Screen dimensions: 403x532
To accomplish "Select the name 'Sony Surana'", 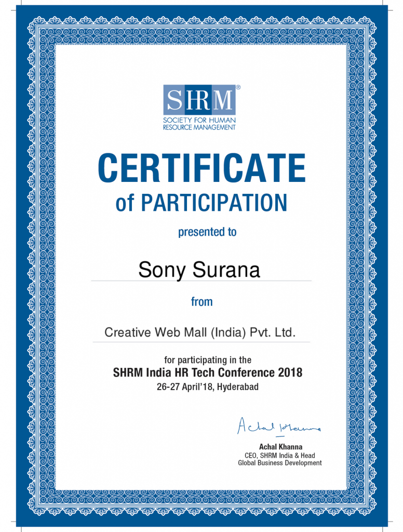I will [199, 270].
